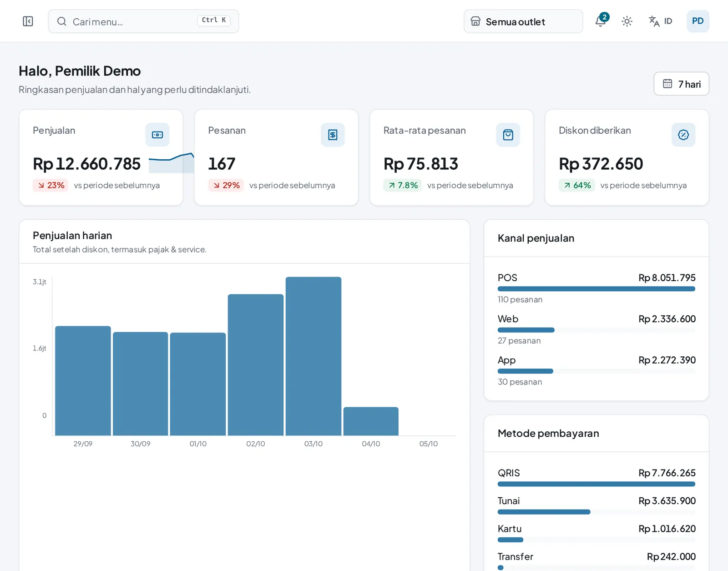Click the 64% up badge
The image size is (728, 571).
coord(577,185)
